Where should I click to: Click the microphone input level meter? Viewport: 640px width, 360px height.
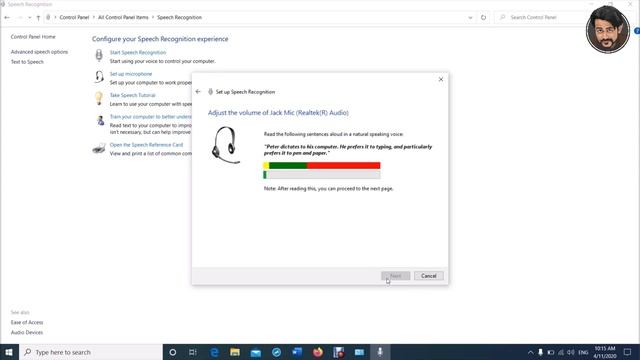322,175
